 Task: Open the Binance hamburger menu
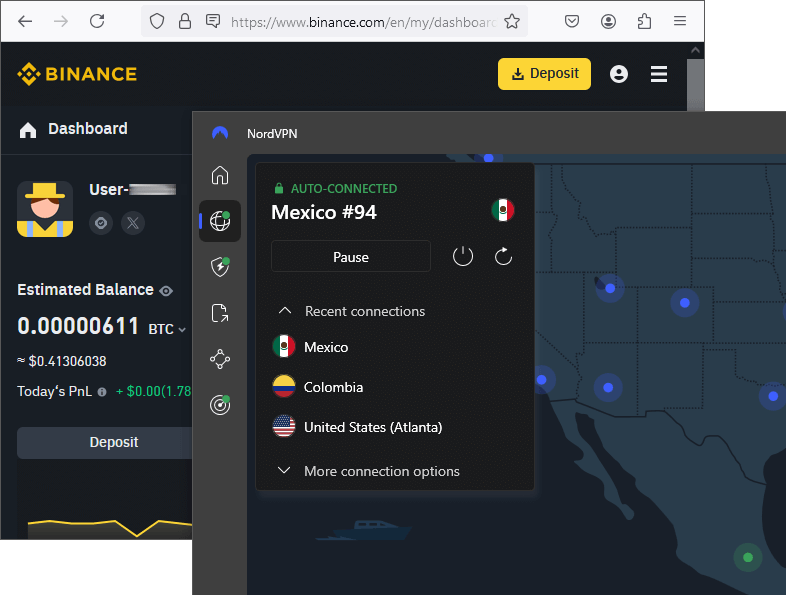[659, 74]
